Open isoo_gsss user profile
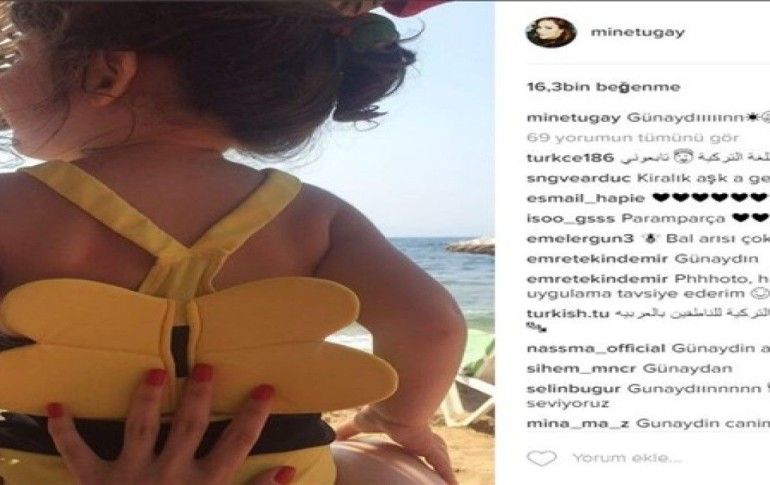The image size is (770, 485). (570, 218)
